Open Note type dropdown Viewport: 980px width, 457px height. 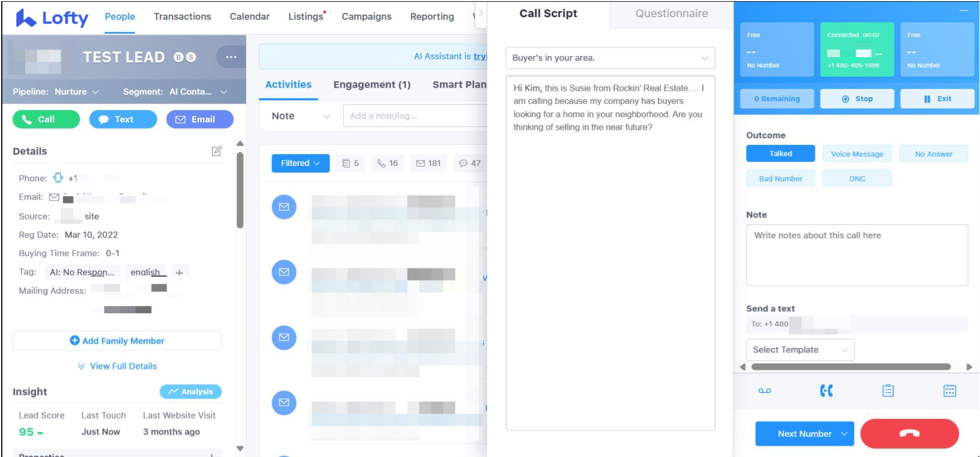(x=300, y=116)
